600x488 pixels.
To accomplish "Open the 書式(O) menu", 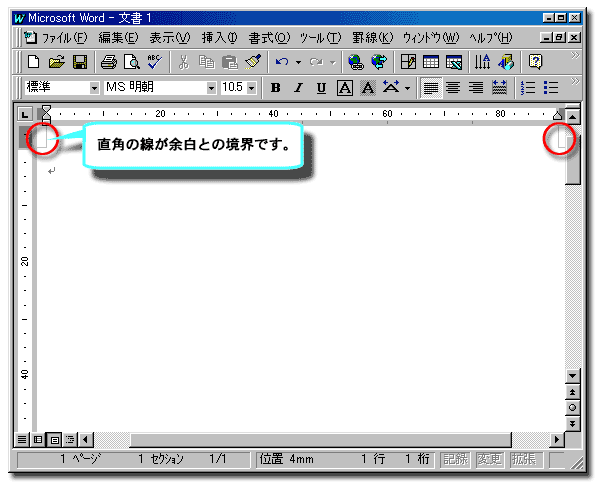I will 269,38.
